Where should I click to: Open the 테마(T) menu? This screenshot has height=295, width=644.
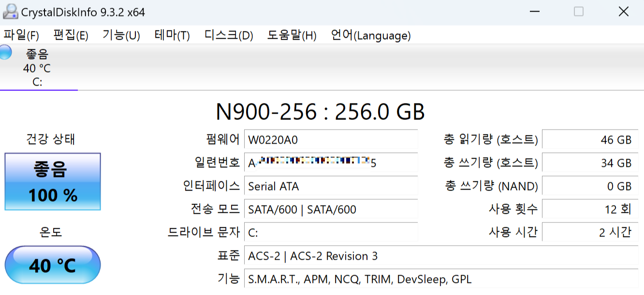click(172, 35)
